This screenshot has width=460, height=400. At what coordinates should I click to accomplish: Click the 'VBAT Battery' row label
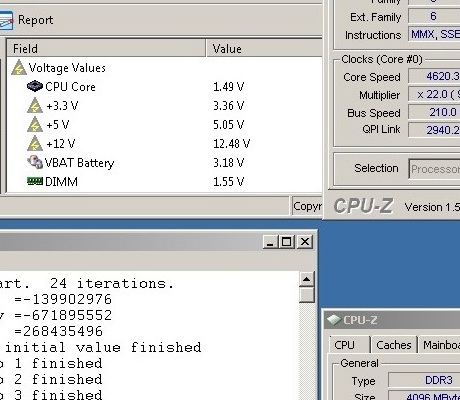tap(79, 163)
